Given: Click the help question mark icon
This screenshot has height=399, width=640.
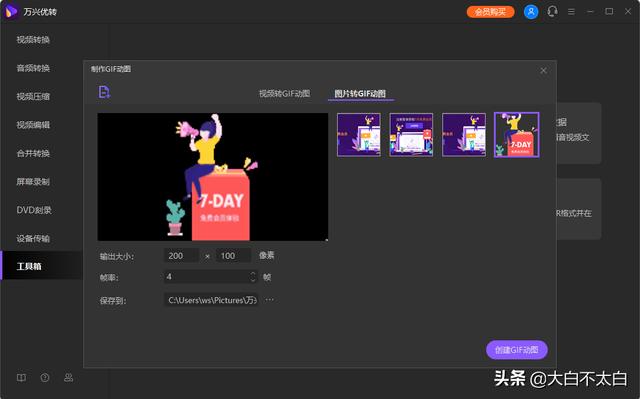Looking at the screenshot, I should click(45, 377).
